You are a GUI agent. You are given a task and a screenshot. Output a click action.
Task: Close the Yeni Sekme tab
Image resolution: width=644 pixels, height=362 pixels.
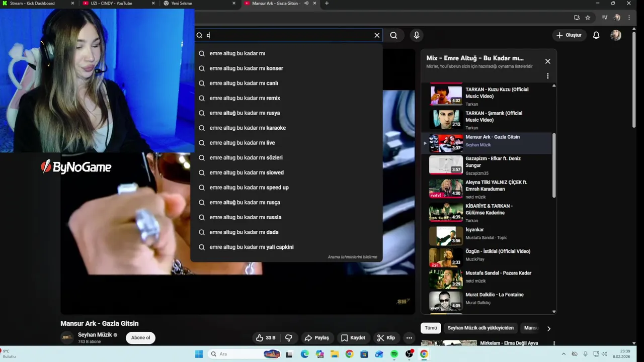pyautogui.click(x=234, y=4)
